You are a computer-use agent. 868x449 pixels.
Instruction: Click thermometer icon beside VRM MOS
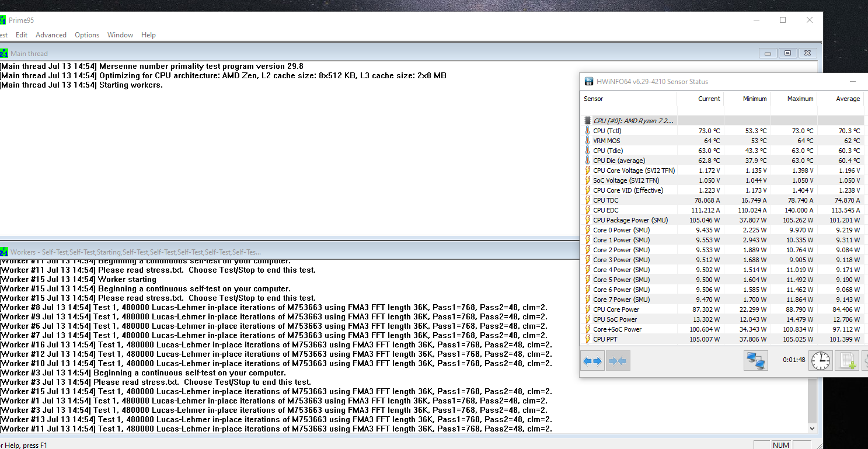pos(588,141)
